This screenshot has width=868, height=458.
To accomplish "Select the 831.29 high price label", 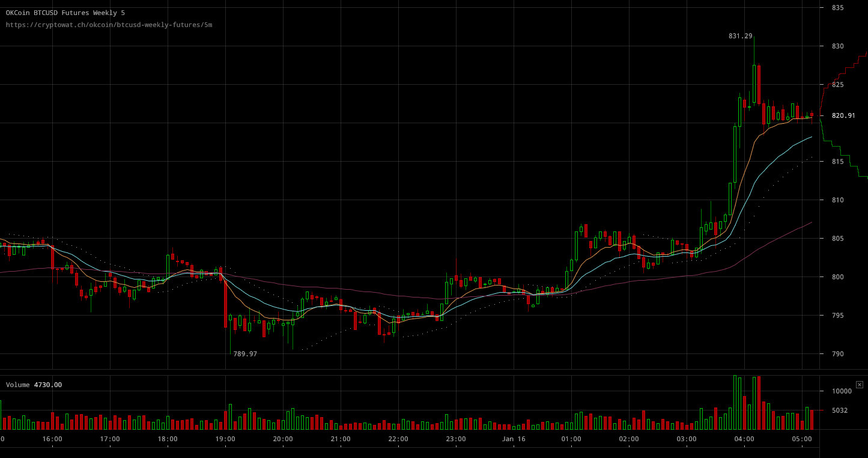I will tap(741, 36).
